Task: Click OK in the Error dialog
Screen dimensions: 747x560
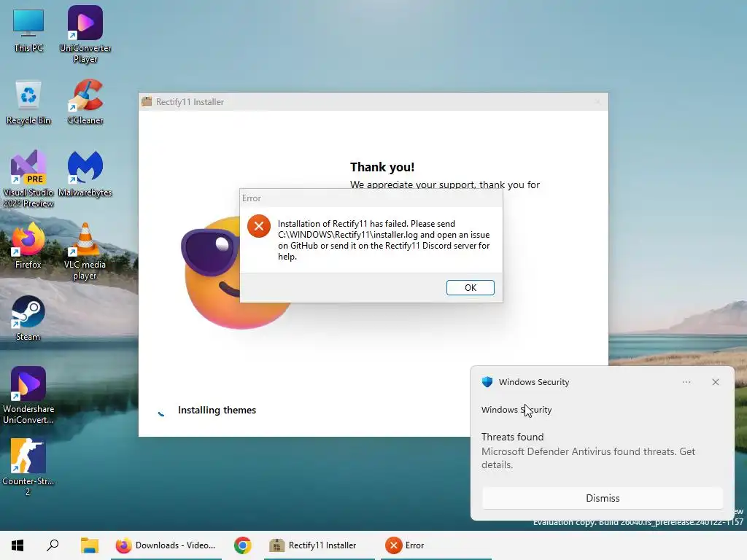Action: click(x=471, y=287)
